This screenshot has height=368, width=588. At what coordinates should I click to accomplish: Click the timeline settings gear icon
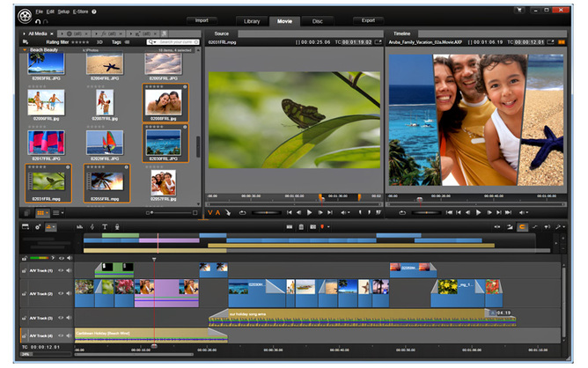pyautogui.click(x=38, y=226)
